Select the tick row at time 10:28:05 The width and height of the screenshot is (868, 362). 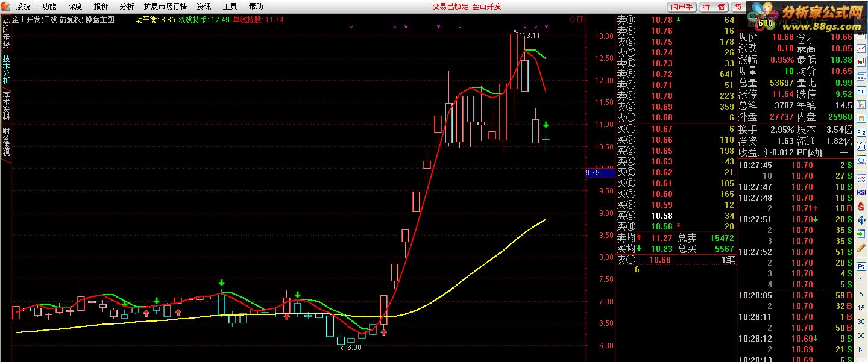pos(796,295)
